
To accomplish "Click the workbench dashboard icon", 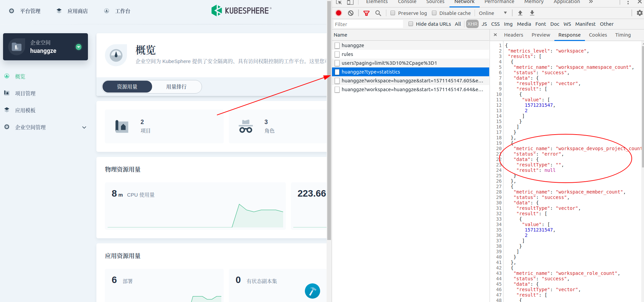I will pyautogui.click(x=107, y=11).
